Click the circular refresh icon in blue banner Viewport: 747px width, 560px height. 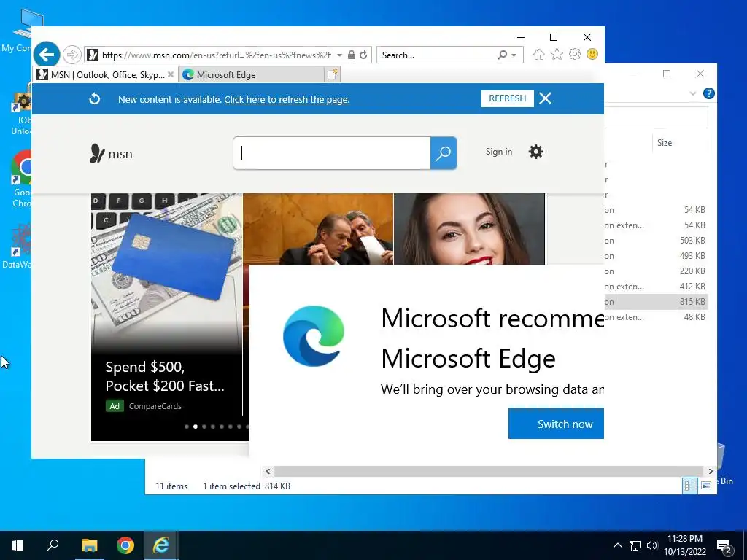click(x=95, y=98)
